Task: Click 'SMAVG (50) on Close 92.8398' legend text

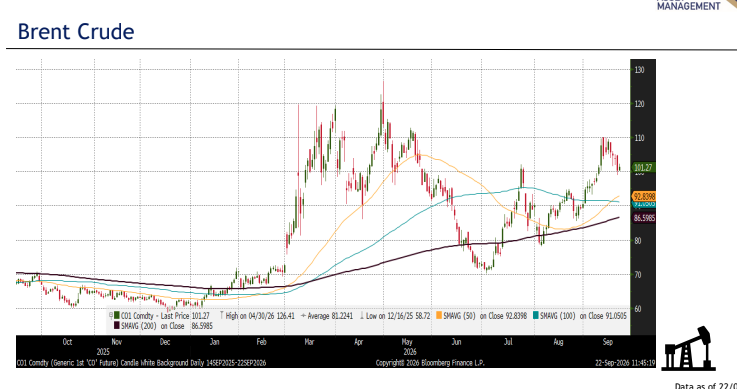Action: [x=487, y=316]
